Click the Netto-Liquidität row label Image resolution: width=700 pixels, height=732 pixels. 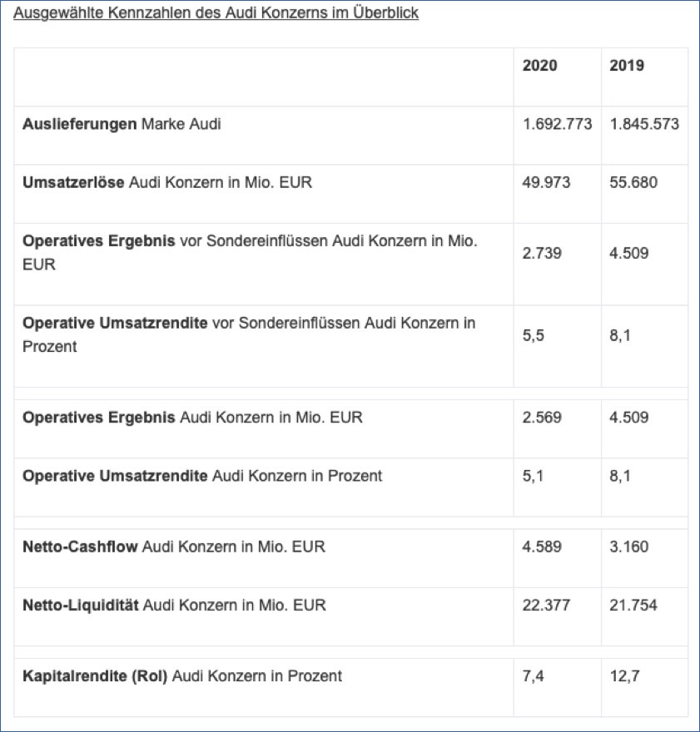(174, 606)
